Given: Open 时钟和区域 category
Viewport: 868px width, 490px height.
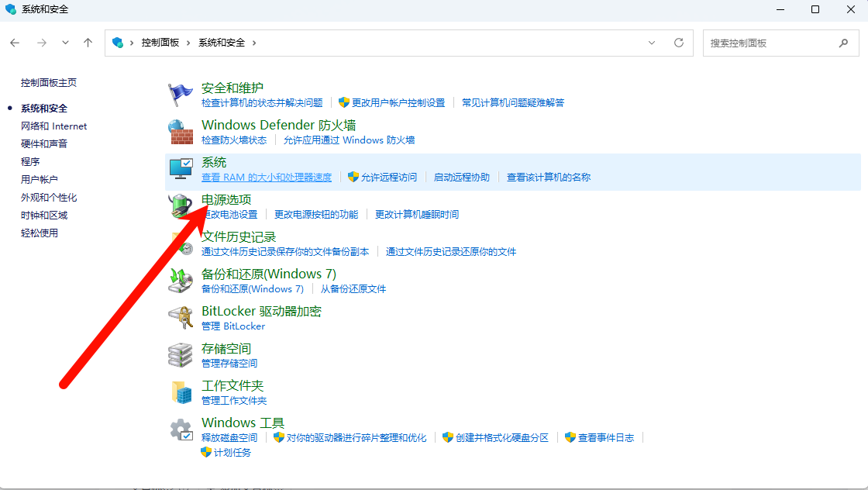Looking at the screenshot, I should tap(44, 216).
